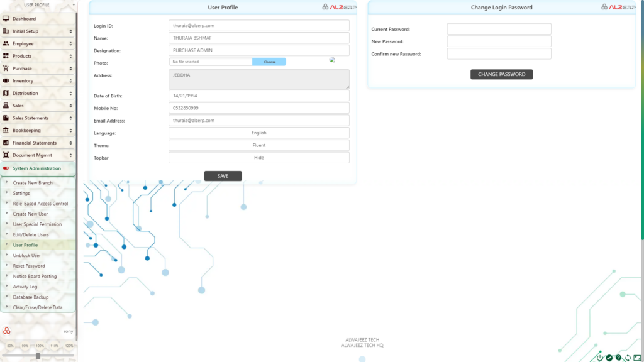Open the Topbar dropdown showing Hide
The height and width of the screenshot is (362, 644).
258,158
